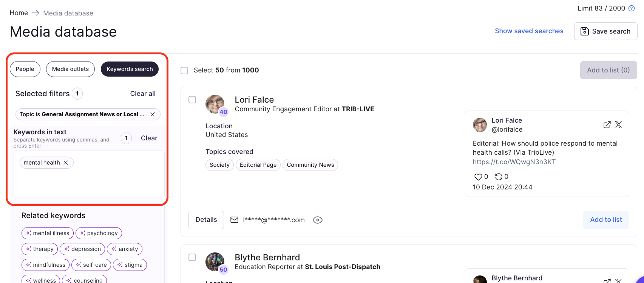Check the box for Lori Falce
The width and height of the screenshot is (644, 283).
pyautogui.click(x=192, y=100)
